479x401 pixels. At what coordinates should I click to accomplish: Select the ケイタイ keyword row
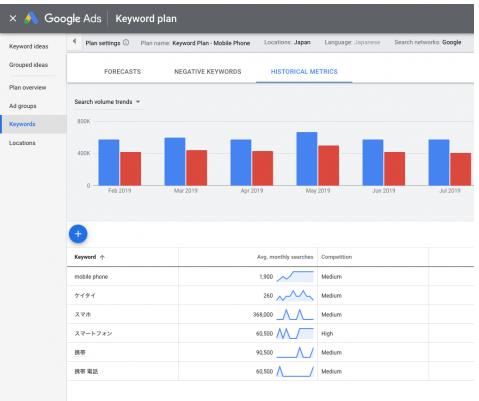click(270, 295)
